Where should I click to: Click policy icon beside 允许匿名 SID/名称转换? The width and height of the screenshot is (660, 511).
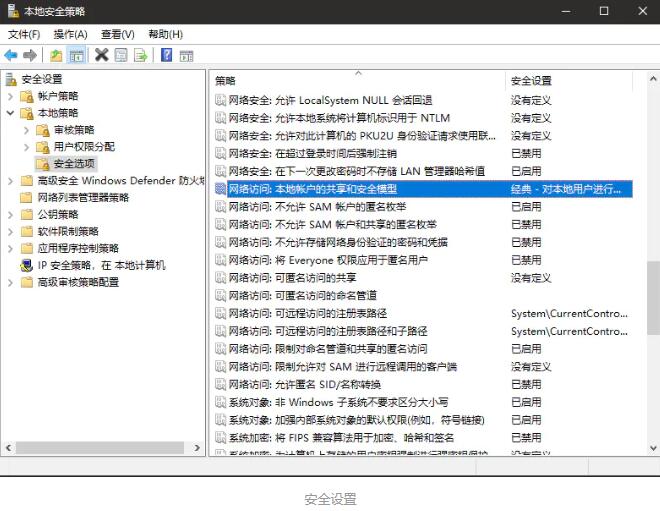coord(221,384)
